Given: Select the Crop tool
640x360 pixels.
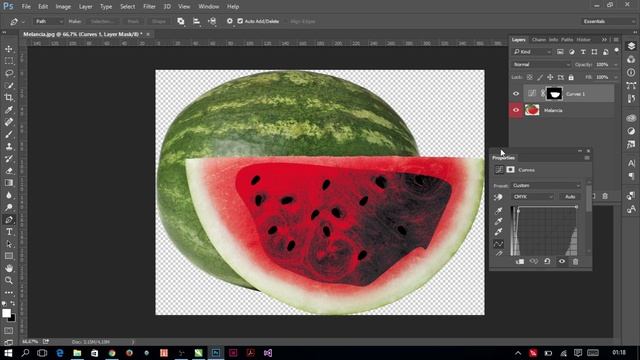Looking at the screenshot, I should [9, 98].
